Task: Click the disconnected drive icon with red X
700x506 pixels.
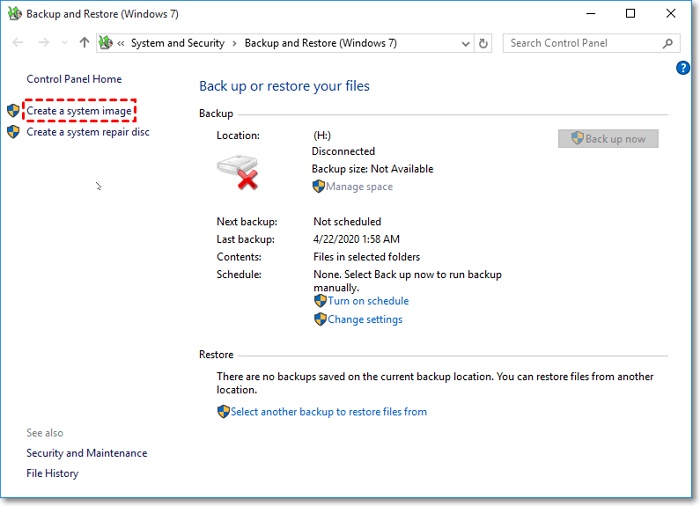Action: (238, 172)
